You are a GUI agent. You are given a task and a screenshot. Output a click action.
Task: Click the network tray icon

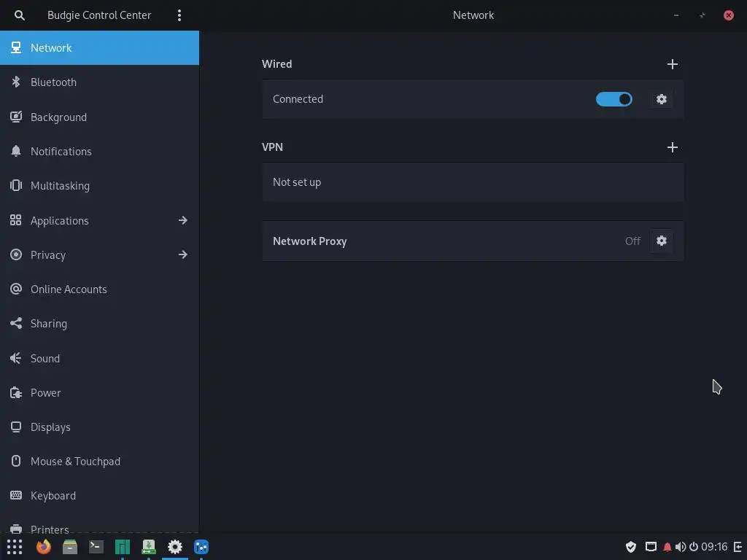[x=651, y=547]
